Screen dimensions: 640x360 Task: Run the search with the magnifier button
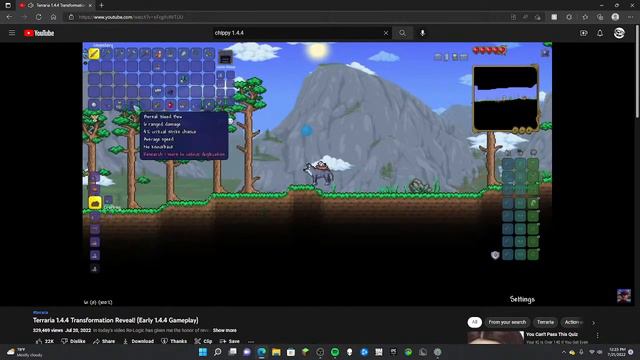[x=402, y=33]
